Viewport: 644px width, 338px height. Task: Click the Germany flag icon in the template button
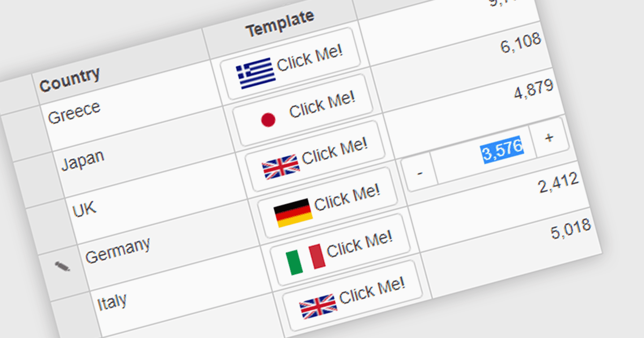point(293,213)
